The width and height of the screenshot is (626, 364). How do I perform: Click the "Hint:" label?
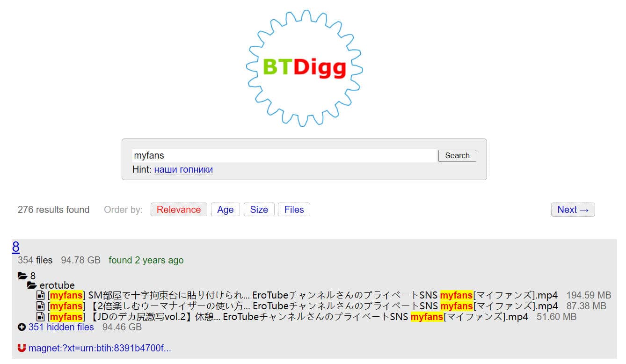142,169
